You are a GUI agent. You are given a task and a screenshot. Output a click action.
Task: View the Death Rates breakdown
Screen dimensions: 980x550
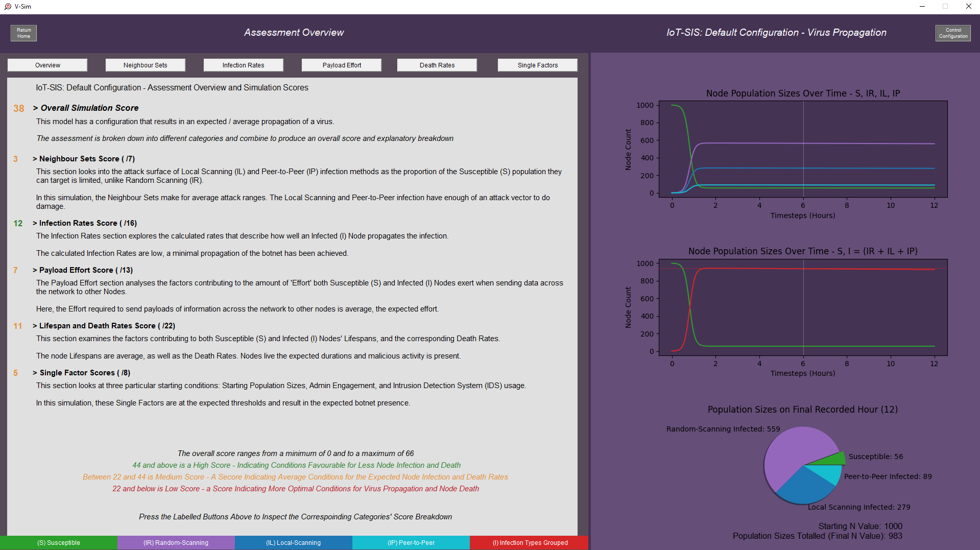click(x=437, y=65)
